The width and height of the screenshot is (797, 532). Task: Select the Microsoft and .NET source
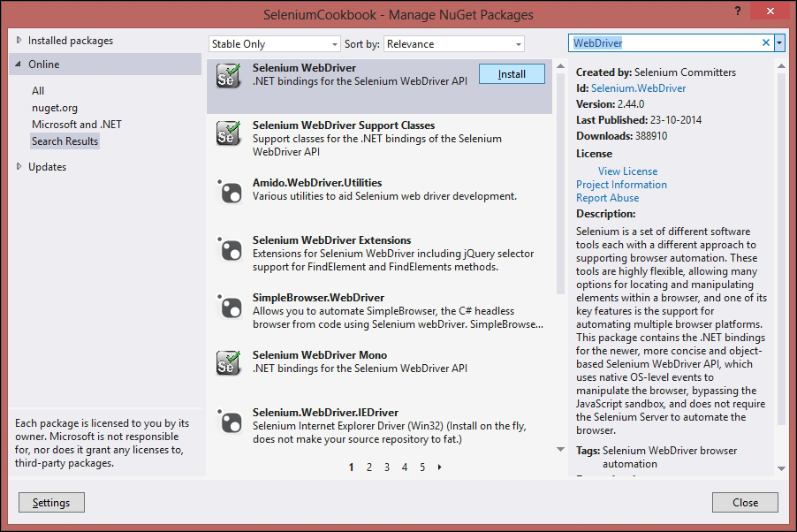click(x=77, y=125)
